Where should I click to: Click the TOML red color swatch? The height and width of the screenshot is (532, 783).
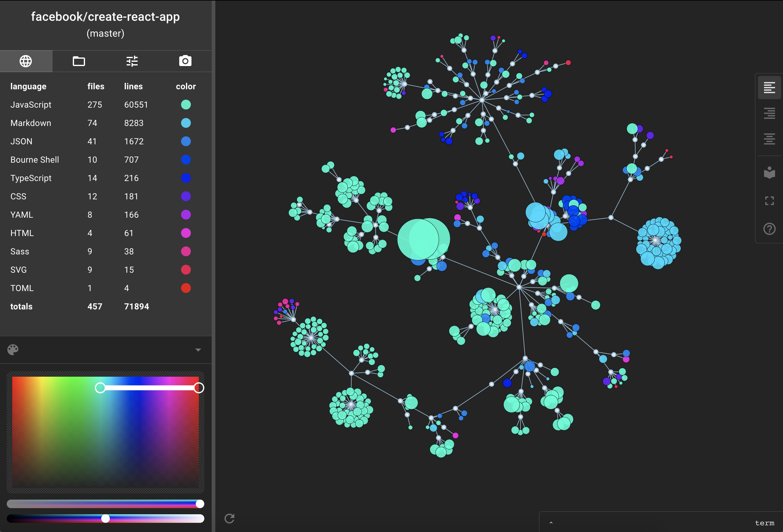click(x=186, y=288)
